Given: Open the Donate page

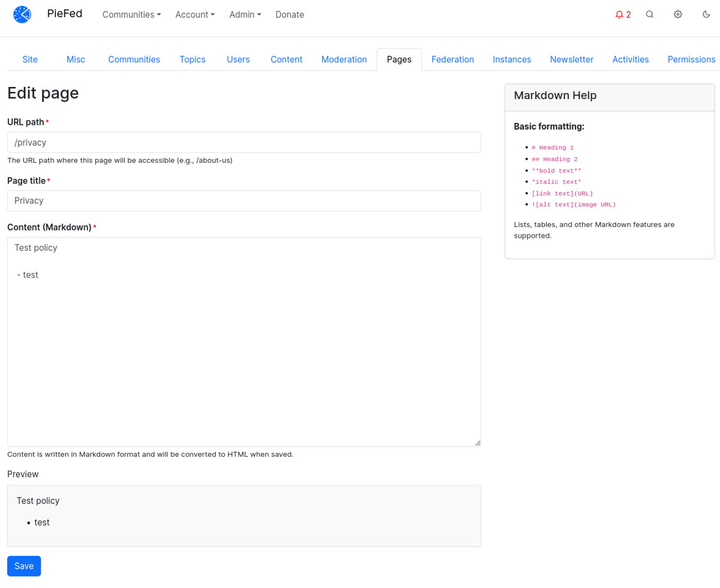Looking at the screenshot, I should 290,14.
